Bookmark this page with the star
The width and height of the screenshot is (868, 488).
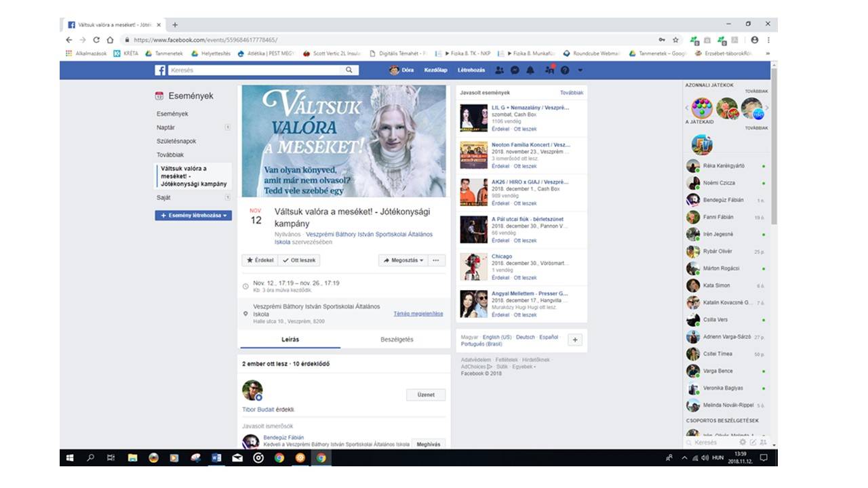coord(675,40)
